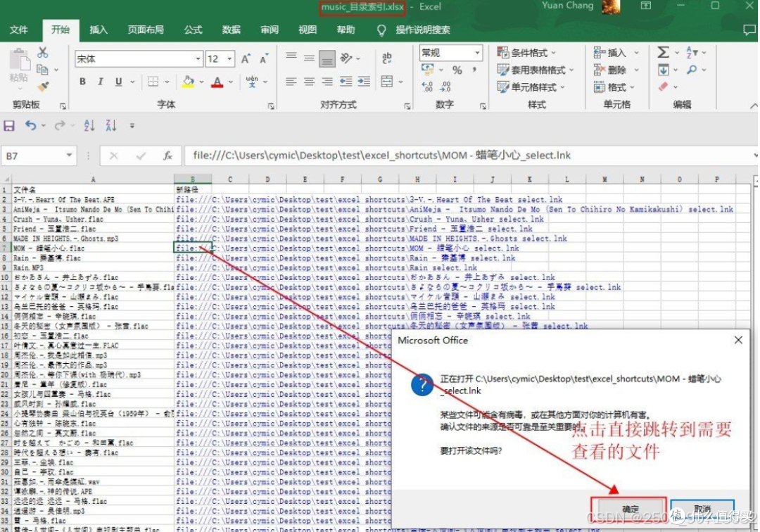This screenshot has height=532, width=760.
Task: Undo the last action
Action: point(30,126)
